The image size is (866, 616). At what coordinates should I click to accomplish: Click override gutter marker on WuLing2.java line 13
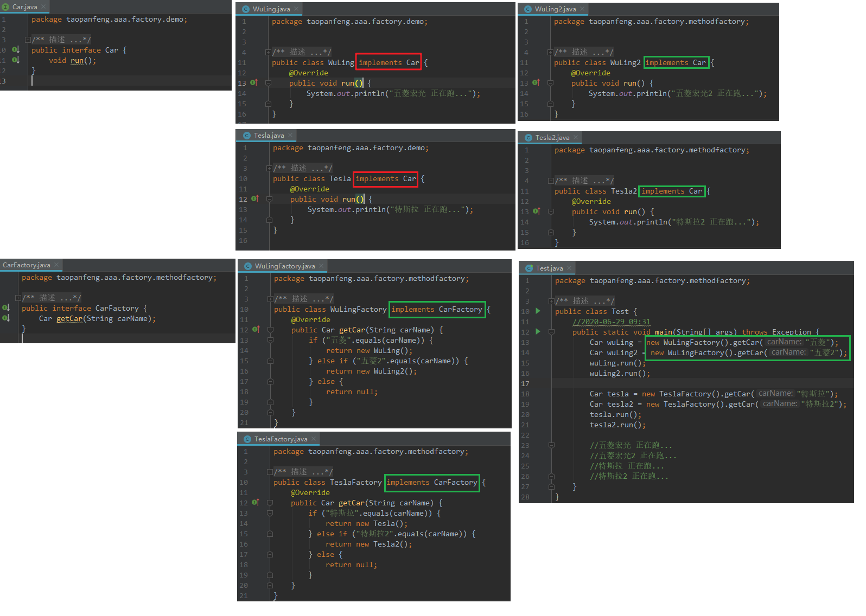[536, 83]
